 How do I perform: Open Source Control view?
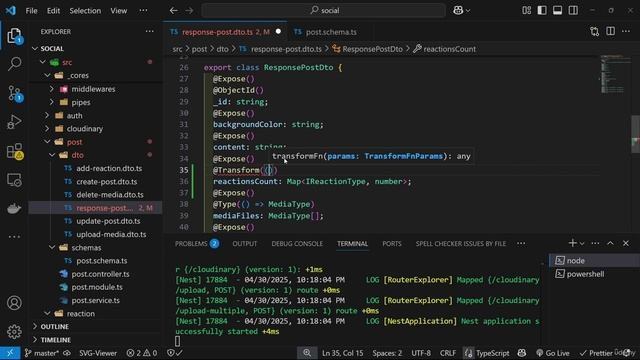14,93
